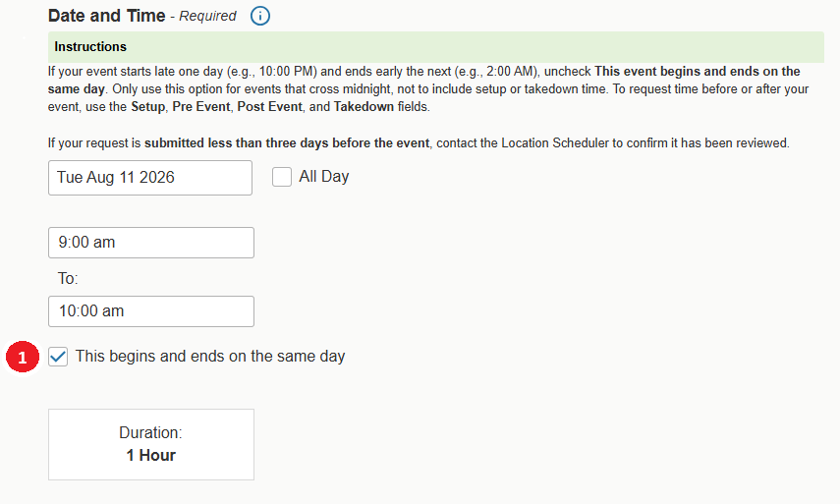Click the bold Pre Event text
840x504 pixels.
pyautogui.click(x=201, y=106)
